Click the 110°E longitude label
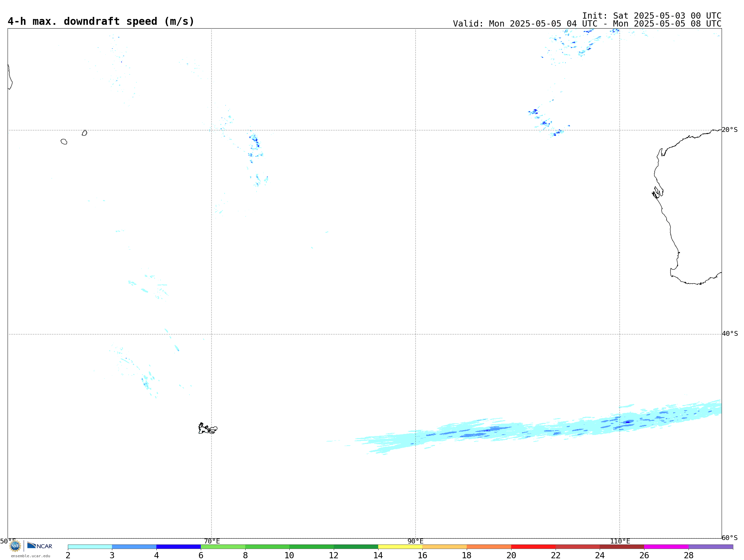This screenshot has height=560, width=744. (x=620, y=541)
